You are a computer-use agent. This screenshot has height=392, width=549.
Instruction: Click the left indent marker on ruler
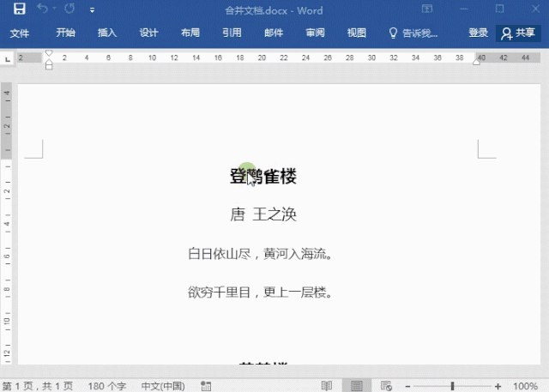(49, 65)
